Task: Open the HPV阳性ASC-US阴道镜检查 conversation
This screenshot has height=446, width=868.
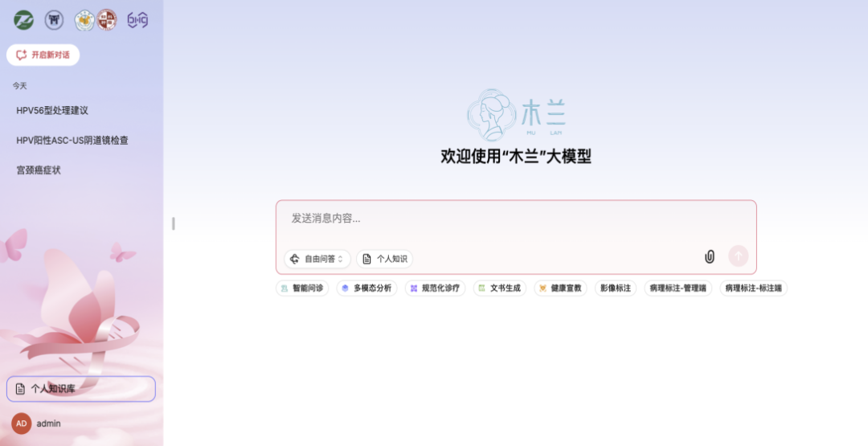Action: tap(72, 140)
